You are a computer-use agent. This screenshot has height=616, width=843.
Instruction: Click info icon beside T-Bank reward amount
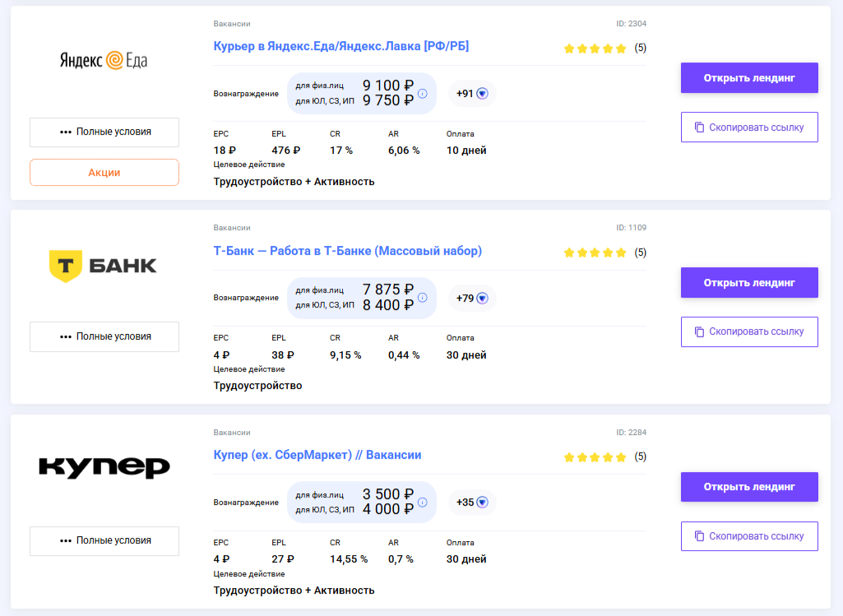tap(423, 298)
